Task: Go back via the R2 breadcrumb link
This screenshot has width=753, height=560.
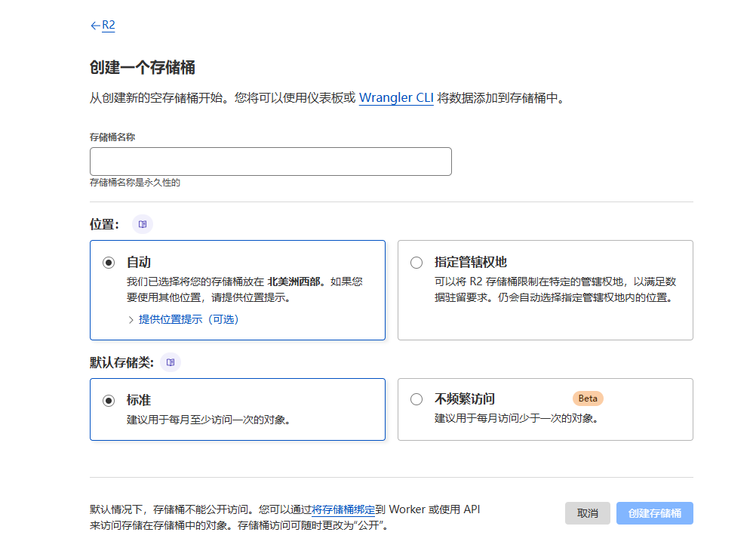Action: [x=109, y=25]
